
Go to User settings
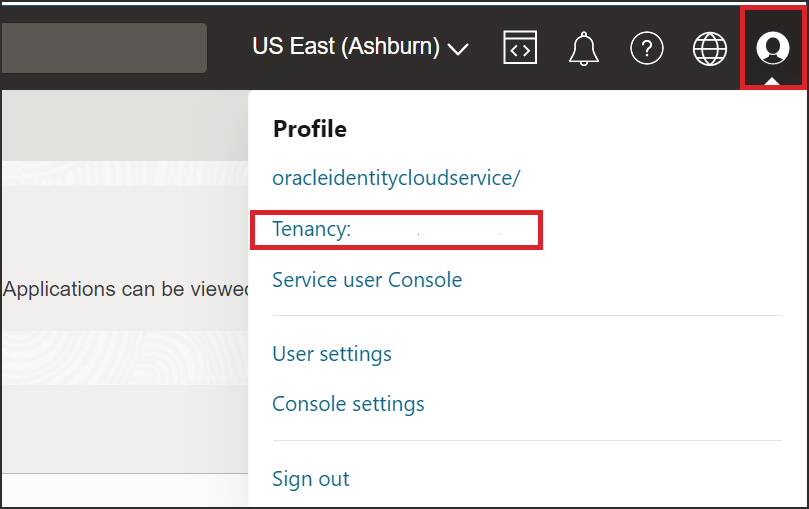pos(332,354)
